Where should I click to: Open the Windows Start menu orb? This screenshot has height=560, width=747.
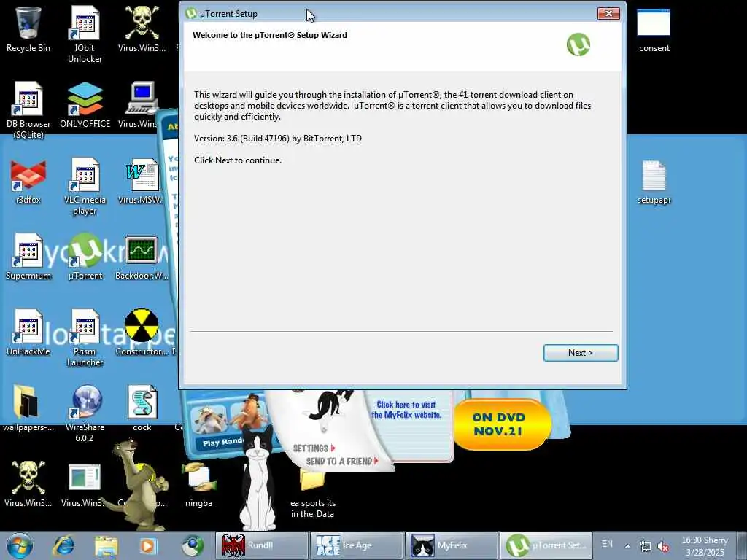tap(20, 545)
